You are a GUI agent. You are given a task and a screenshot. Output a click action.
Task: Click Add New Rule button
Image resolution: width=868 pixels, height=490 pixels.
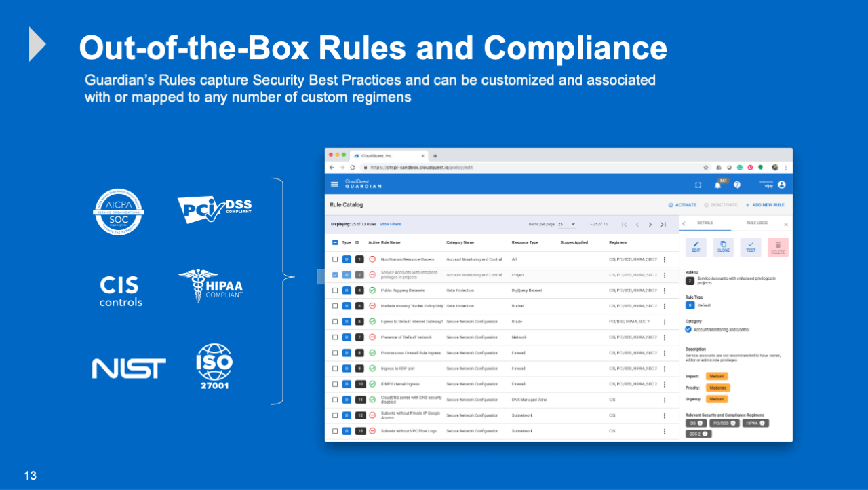coord(765,204)
